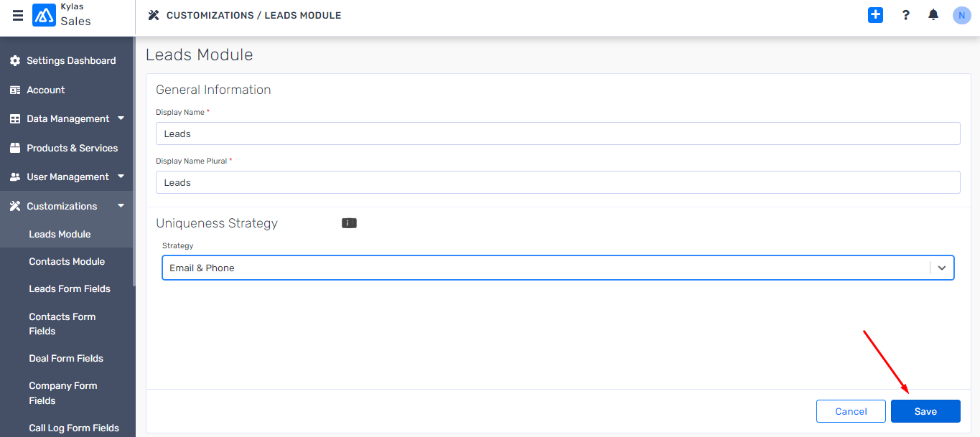Click the Products & Services box icon
Viewport: 980px width, 437px height.
point(15,148)
